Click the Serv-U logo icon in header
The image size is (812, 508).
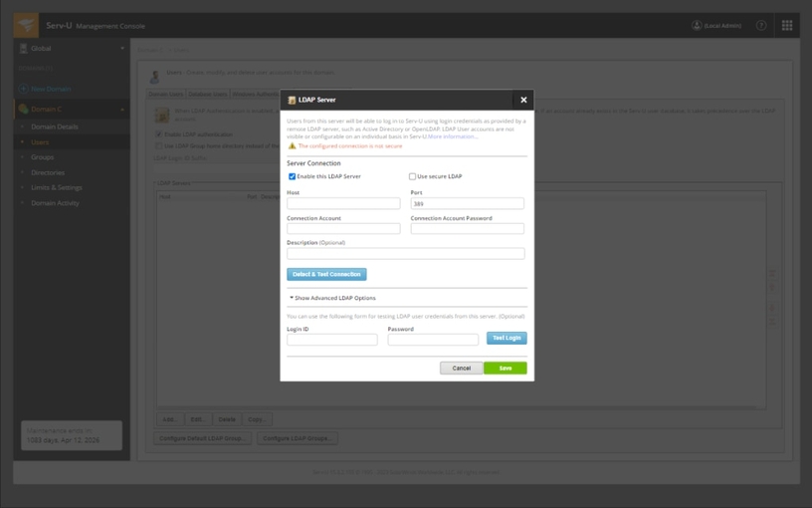(26, 25)
